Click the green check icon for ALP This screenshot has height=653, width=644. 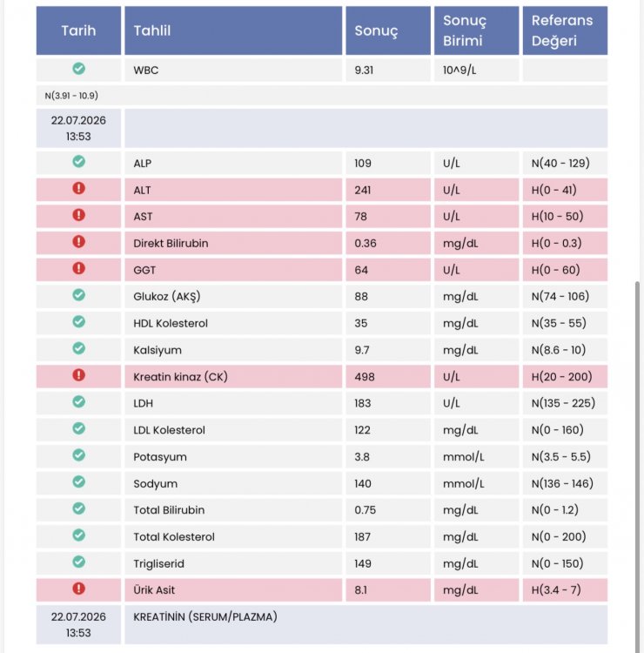click(x=78, y=162)
